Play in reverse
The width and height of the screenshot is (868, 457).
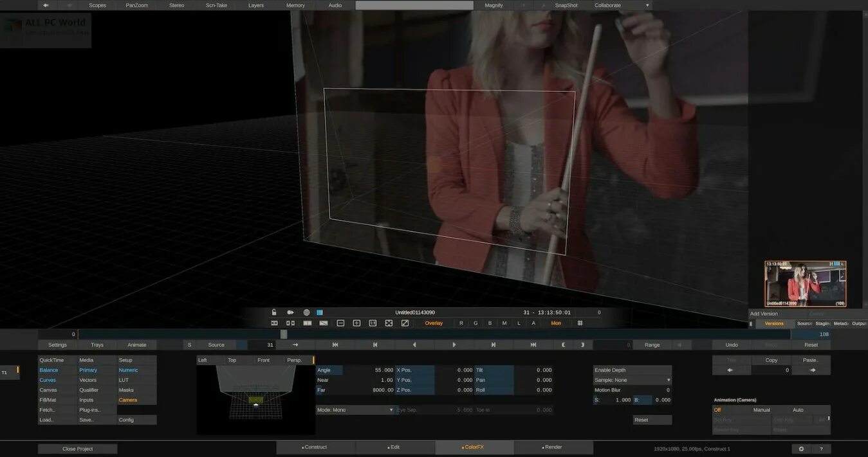pos(414,345)
